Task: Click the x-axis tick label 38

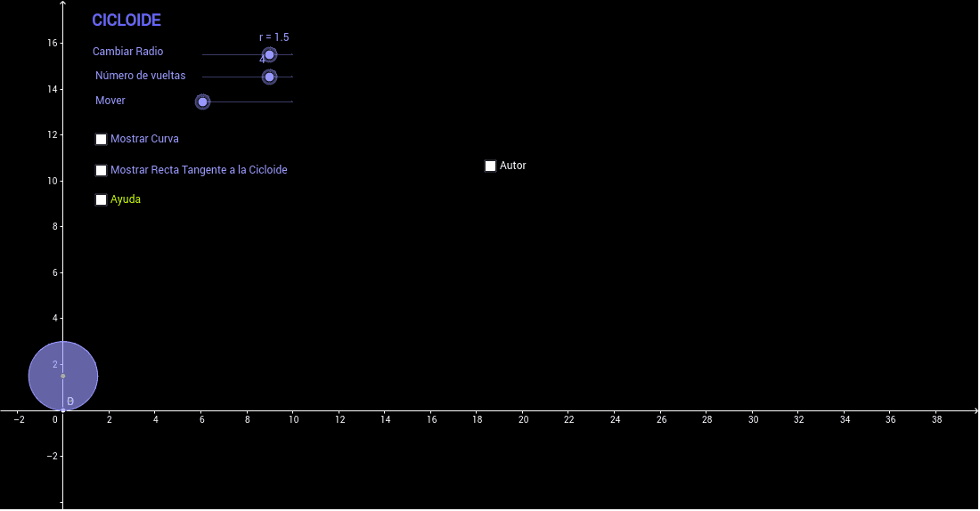Action: (x=936, y=420)
